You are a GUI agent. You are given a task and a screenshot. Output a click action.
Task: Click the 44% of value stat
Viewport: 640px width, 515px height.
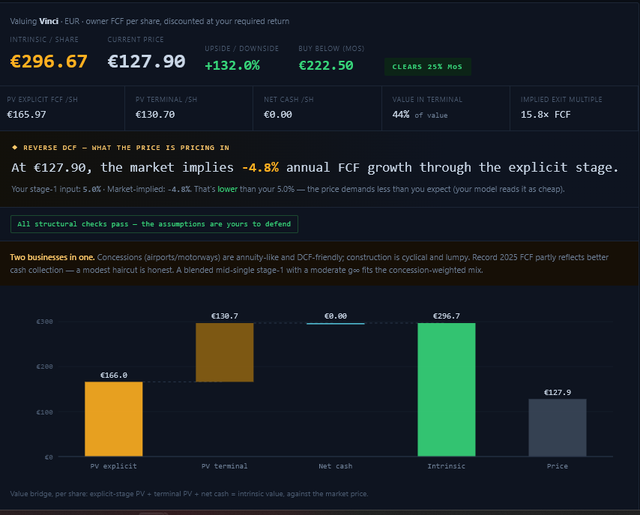420,115
